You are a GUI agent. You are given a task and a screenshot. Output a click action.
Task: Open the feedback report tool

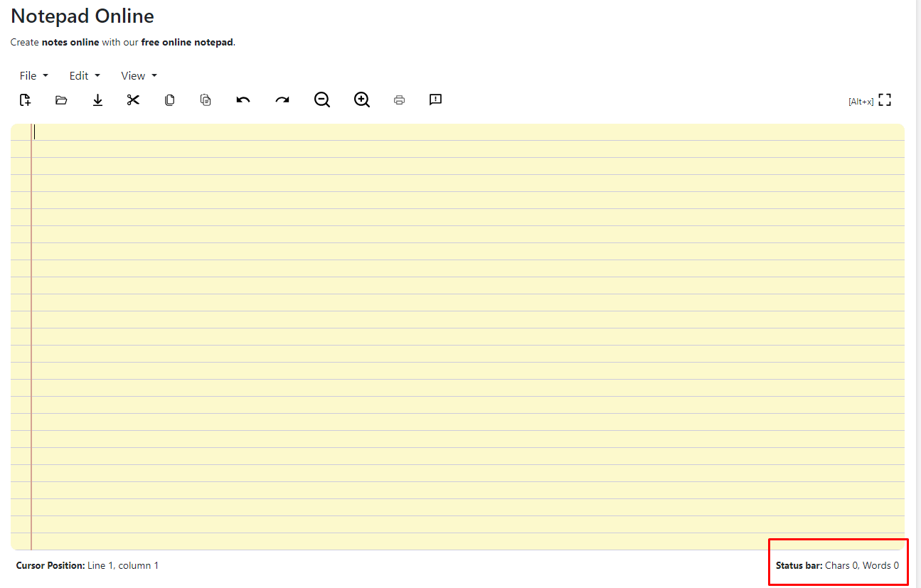(435, 100)
